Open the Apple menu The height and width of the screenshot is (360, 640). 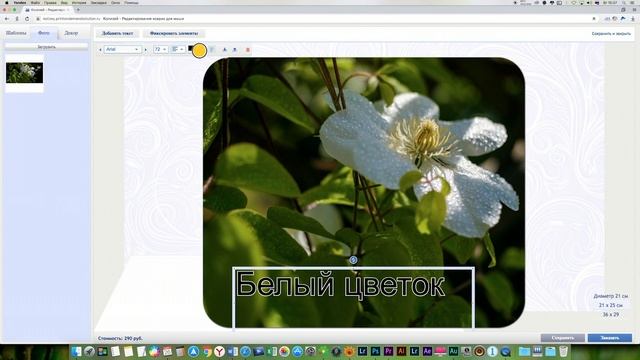click(x=6, y=2)
